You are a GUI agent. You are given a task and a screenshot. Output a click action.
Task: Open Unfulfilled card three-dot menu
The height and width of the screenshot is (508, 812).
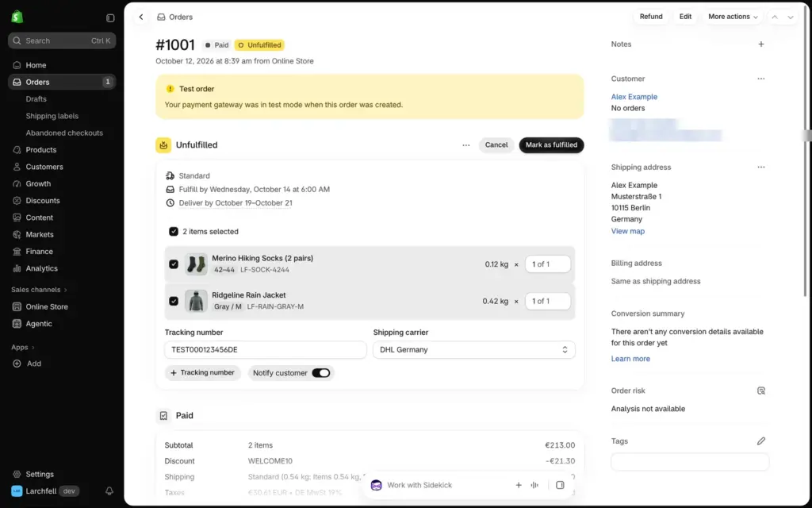[x=466, y=145]
